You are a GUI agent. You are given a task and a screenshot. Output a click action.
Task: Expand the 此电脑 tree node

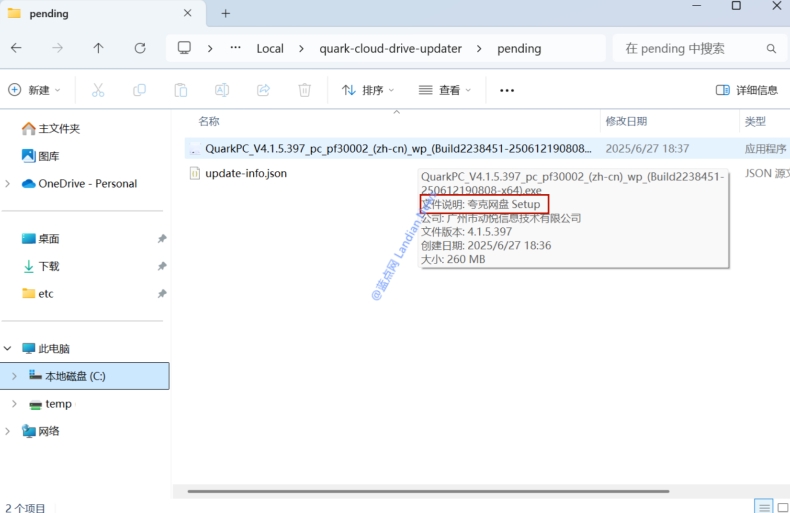pos(9,349)
